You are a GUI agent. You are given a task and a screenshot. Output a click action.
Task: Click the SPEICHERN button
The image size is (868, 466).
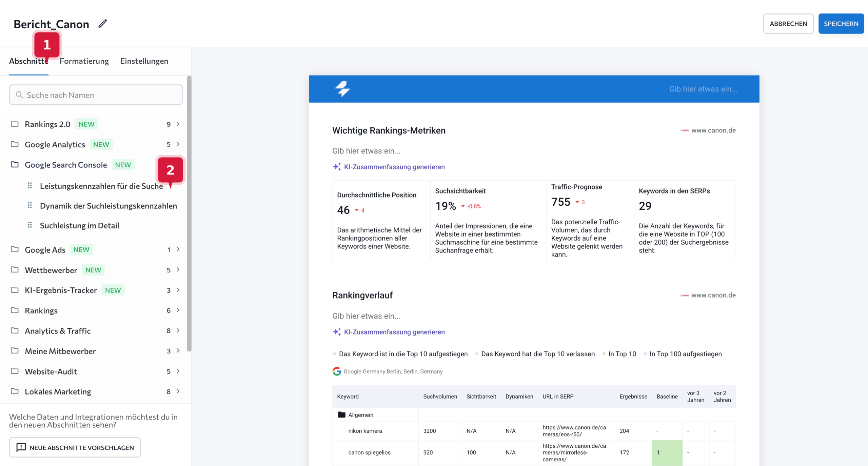[841, 24]
